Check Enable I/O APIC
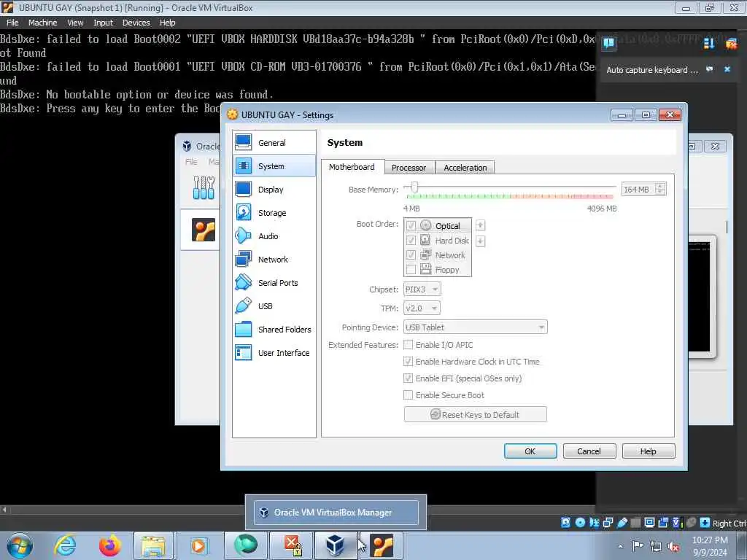The width and height of the screenshot is (747, 560). [x=408, y=344]
